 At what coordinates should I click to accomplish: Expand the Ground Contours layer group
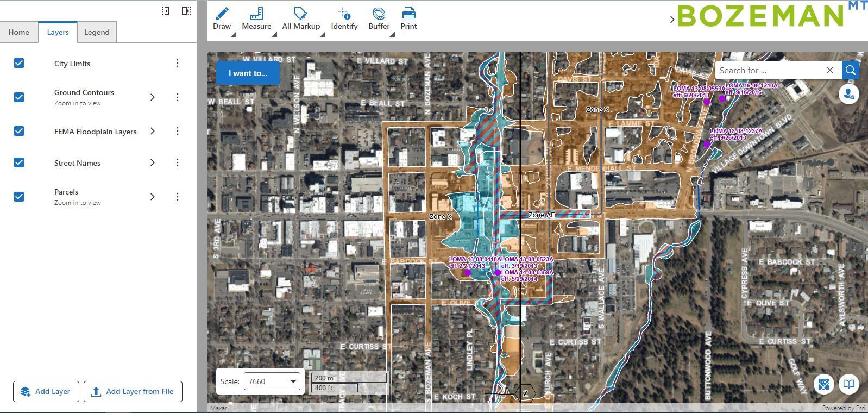click(x=153, y=97)
